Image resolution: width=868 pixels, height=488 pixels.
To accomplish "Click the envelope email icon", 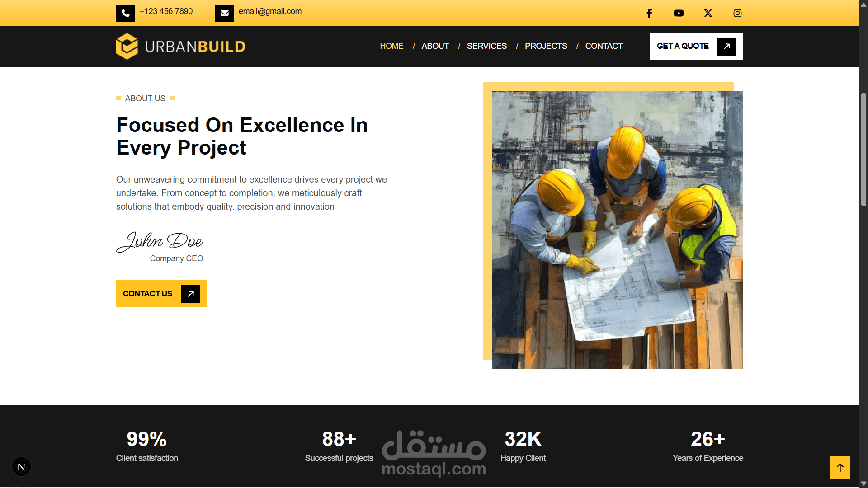I will coord(225,13).
